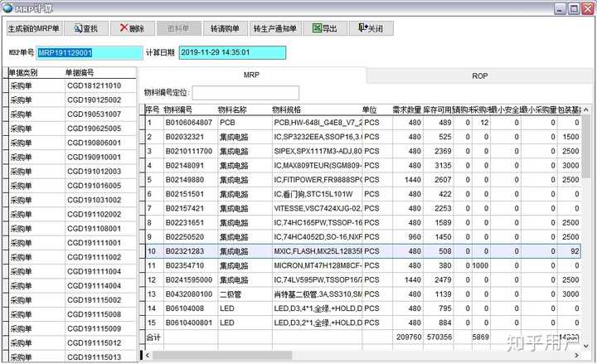The height and width of the screenshot is (364, 597).
Task: Select purchase order CGD191114004
Action: pyautogui.click(x=94, y=285)
